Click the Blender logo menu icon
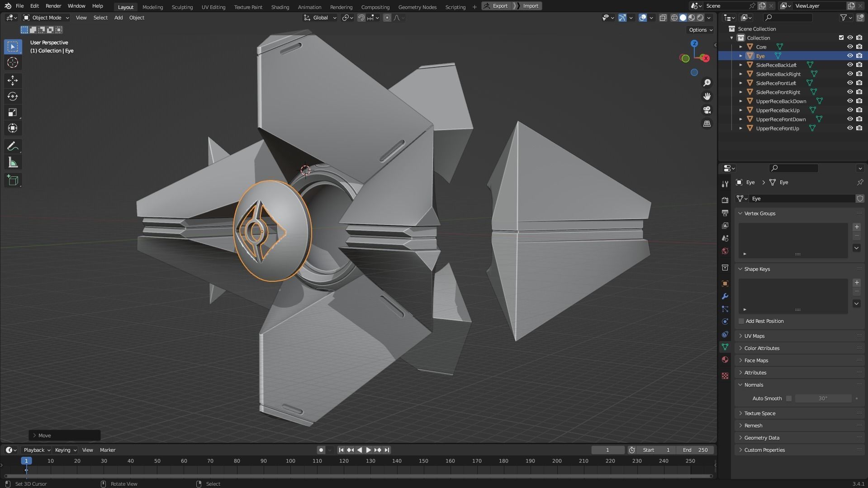Screen dimensions: 868x488 (x=8, y=6)
